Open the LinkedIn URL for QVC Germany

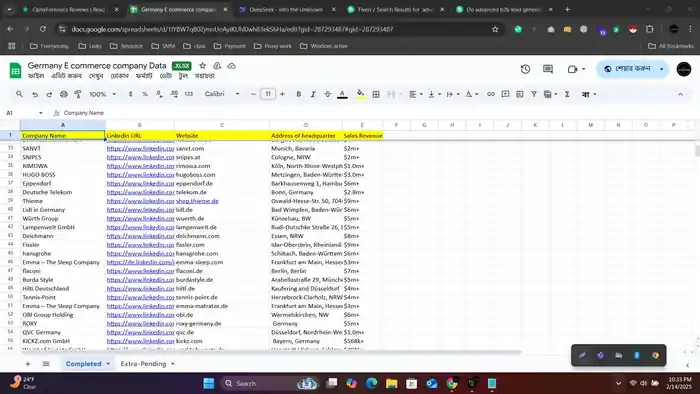click(140, 332)
